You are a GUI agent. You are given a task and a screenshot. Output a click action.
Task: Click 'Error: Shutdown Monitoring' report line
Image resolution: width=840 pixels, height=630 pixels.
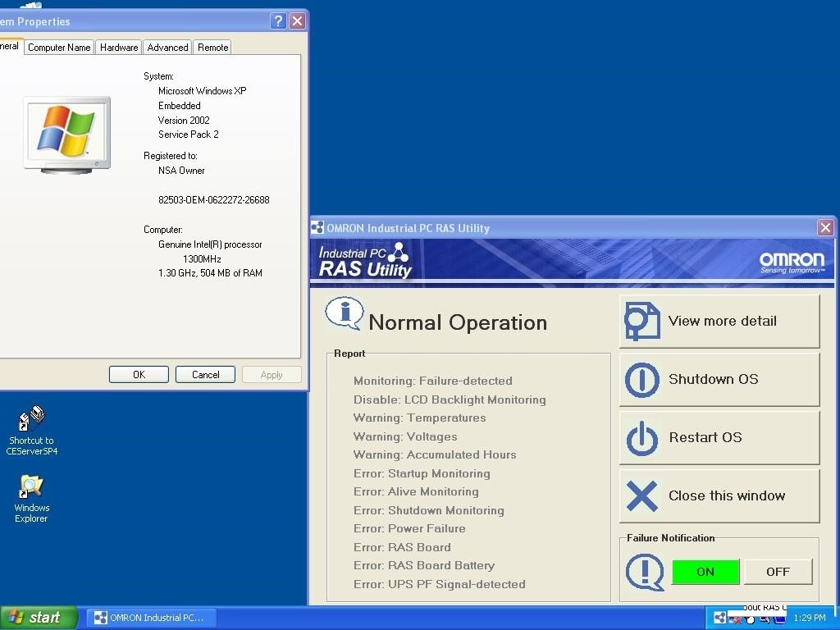coord(428,510)
